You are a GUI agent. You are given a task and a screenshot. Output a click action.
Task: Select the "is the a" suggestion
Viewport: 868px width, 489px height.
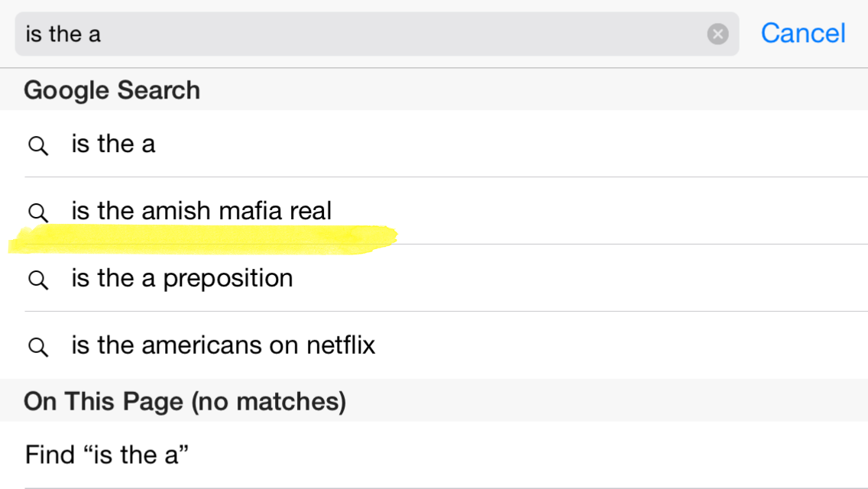point(113,144)
